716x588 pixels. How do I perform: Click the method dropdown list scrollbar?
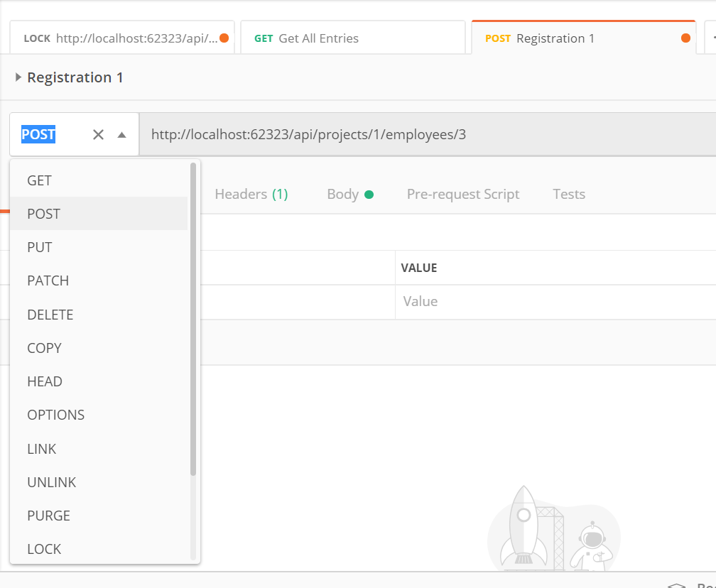coord(193,320)
